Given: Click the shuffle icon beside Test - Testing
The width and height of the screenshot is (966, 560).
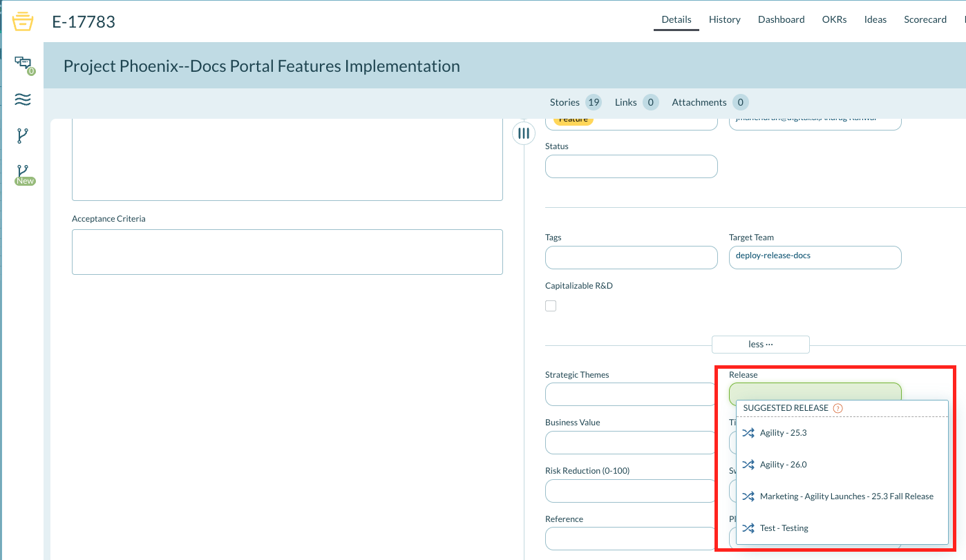Looking at the screenshot, I should 748,528.
